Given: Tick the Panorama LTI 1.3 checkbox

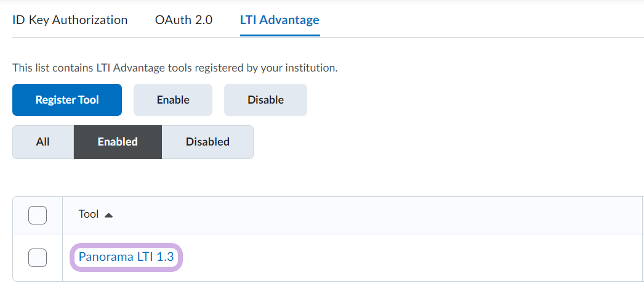Looking at the screenshot, I should click(38, 258).
